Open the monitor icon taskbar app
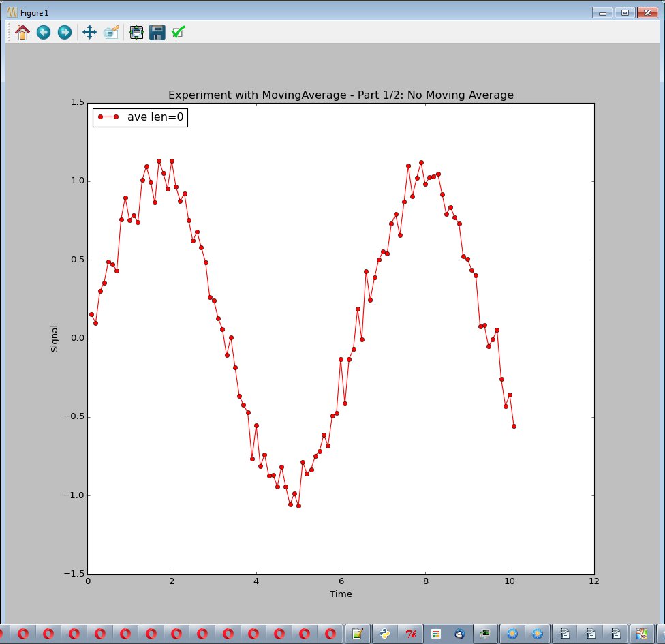Viewport: 665px width, 644px height. [x=485, y=634]
